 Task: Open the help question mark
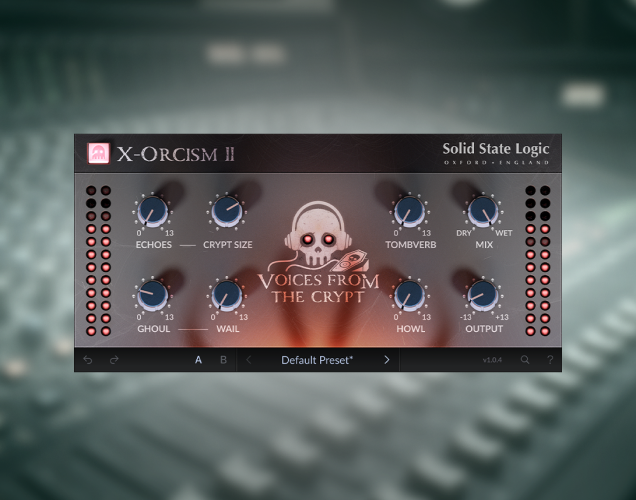550,360
